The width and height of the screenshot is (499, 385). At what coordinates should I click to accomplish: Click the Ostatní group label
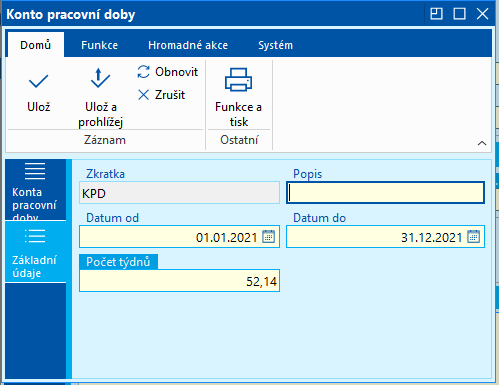239,140
